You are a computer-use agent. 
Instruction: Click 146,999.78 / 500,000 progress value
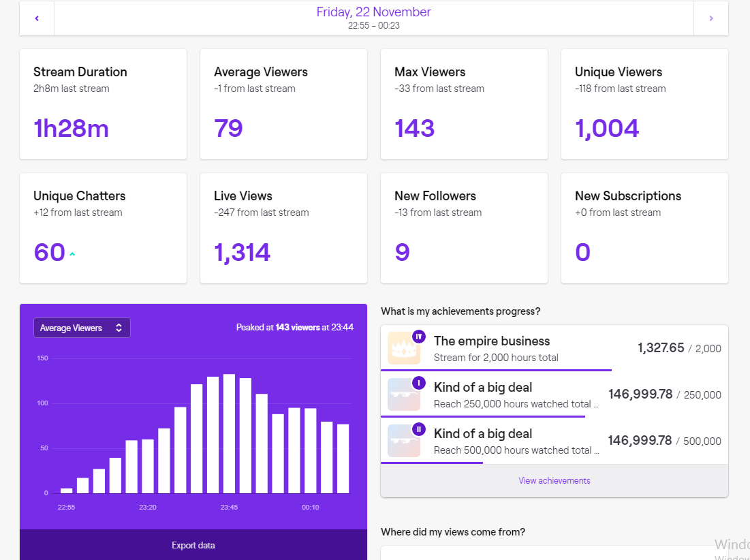(664, 441)
